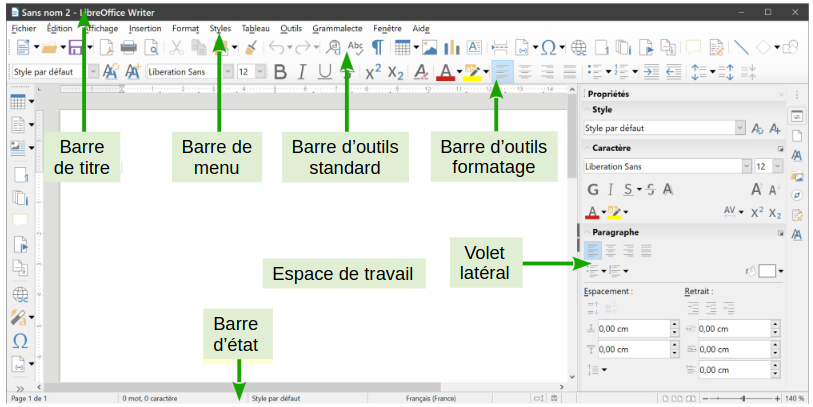Justify text in the formatting toolbar
This screenshot has width=813, height=407.
pos(569,72)
